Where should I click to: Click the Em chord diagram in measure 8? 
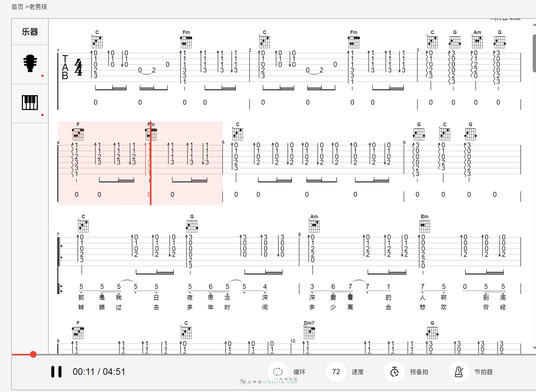click(425, 226)
